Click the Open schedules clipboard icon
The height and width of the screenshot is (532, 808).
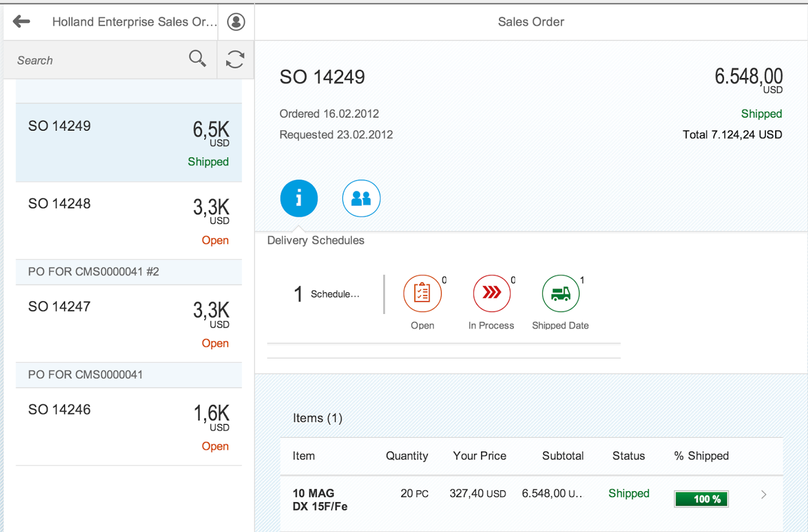(422, 293)
